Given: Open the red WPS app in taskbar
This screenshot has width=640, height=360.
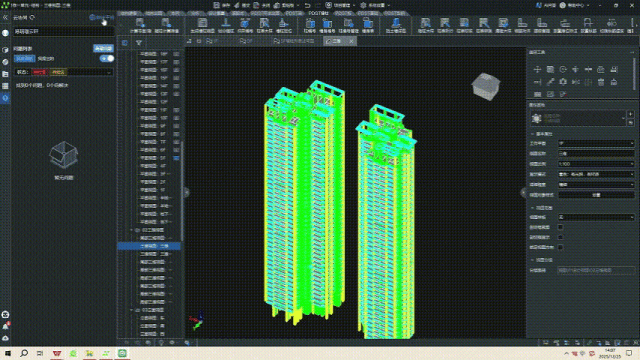Looking at the screenshot, I should click(x=57, y=353).
